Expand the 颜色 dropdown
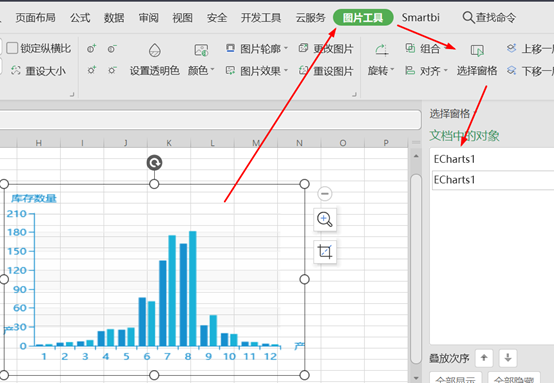554x383 pixels. tap(213, 70)
